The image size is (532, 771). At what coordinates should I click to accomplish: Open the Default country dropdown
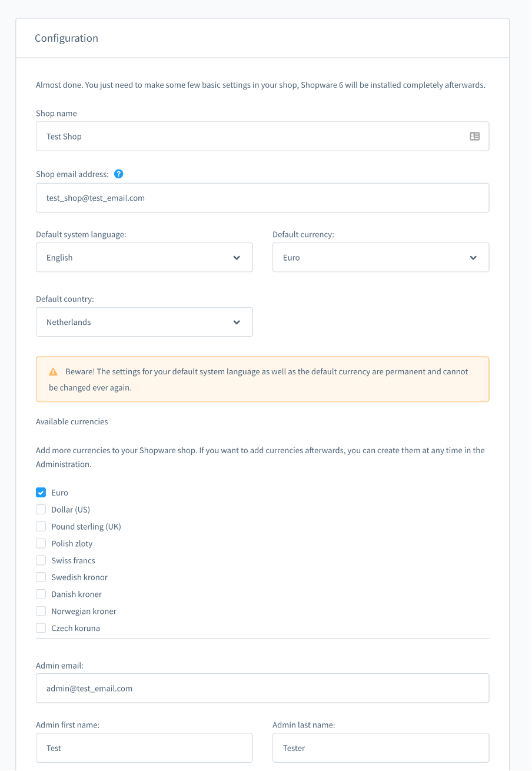(144, 322)
